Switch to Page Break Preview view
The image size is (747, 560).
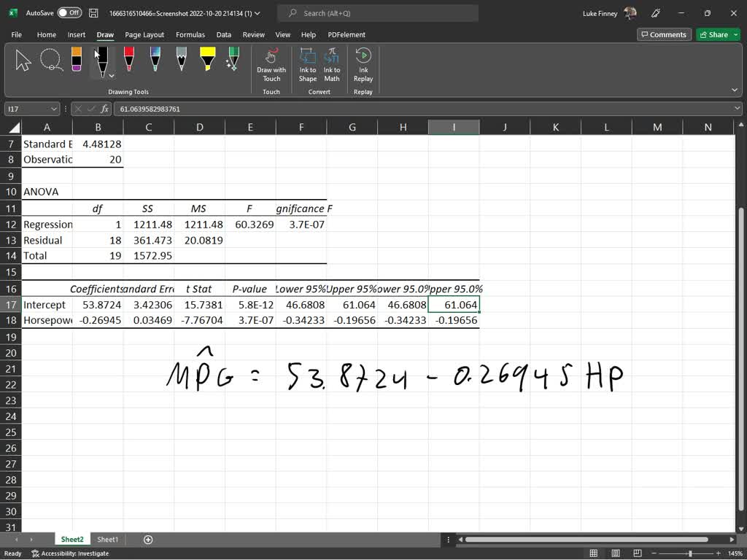(x=636, y=553)
